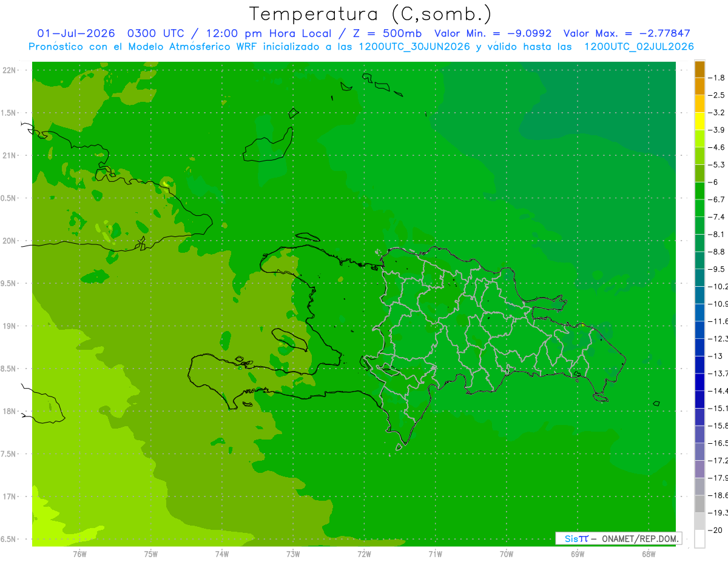The height and width of the screenshot is (562, 728).
Task: Click the "-11.6" legend value
Action: point(720,321)
